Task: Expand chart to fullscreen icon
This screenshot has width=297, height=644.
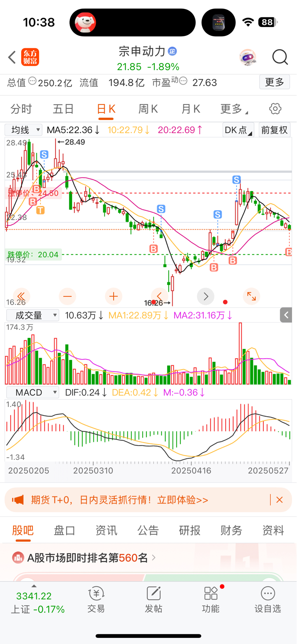Action: [x=251, y=297]
